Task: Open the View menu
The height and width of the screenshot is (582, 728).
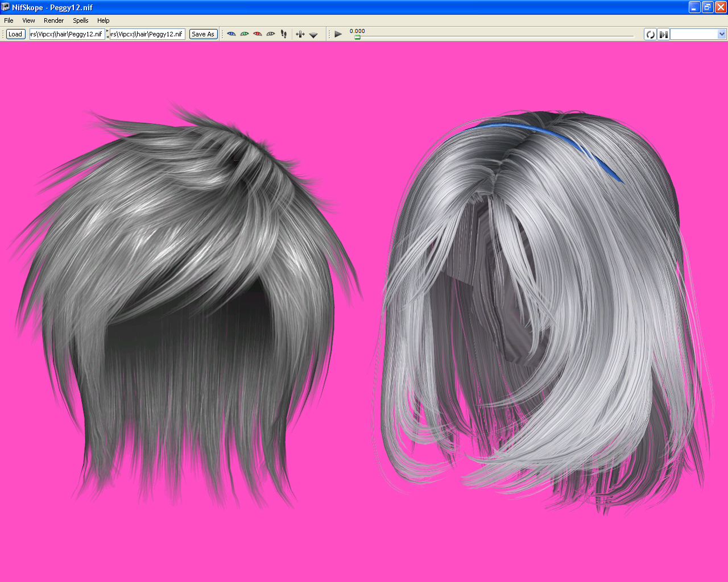Action: [28, 20]
